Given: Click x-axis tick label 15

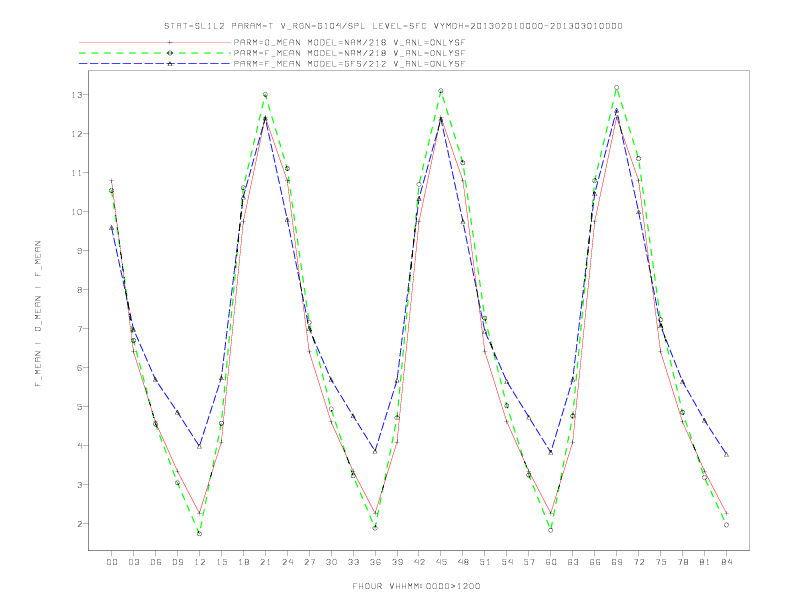Looking at the screenshot, I should [221, 562].
